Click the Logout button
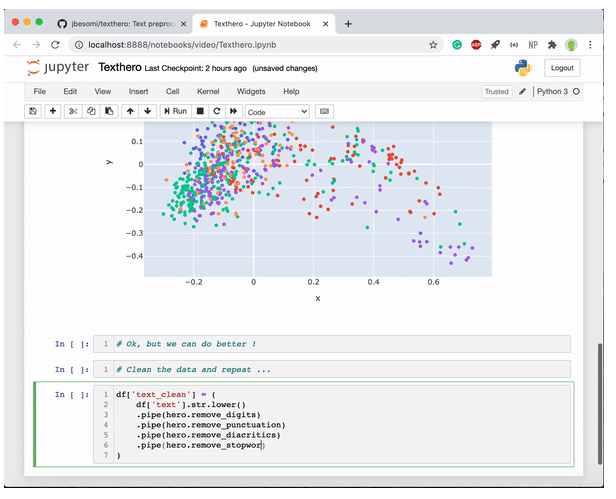This screenshot has height=499, width=616. (x=562, y=68)
